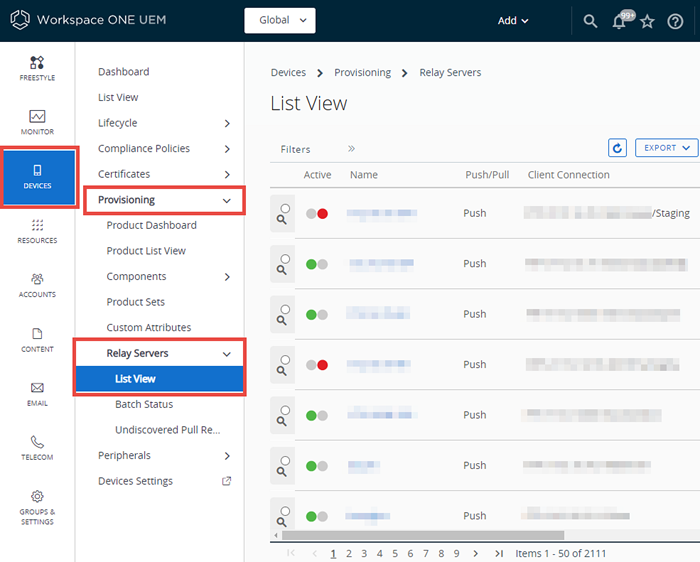Select radio button in /Staging server row
Screen dimensions: 700x562
(285, 208)
